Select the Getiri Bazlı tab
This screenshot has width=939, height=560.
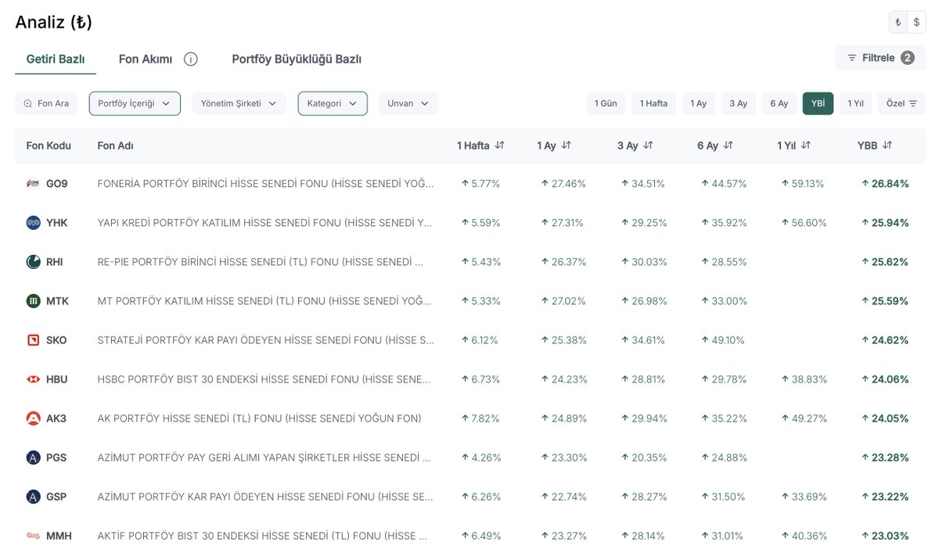(x=56, y=59)
